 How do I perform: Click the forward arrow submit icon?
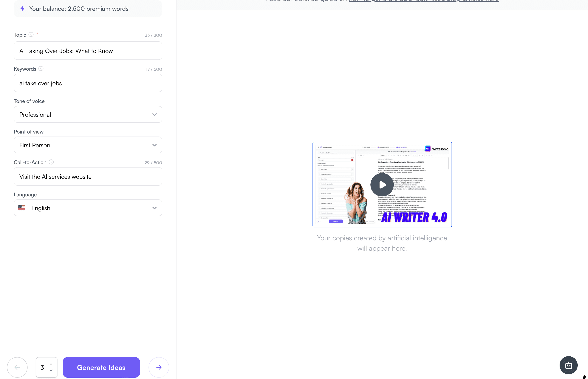pos(159,367)
